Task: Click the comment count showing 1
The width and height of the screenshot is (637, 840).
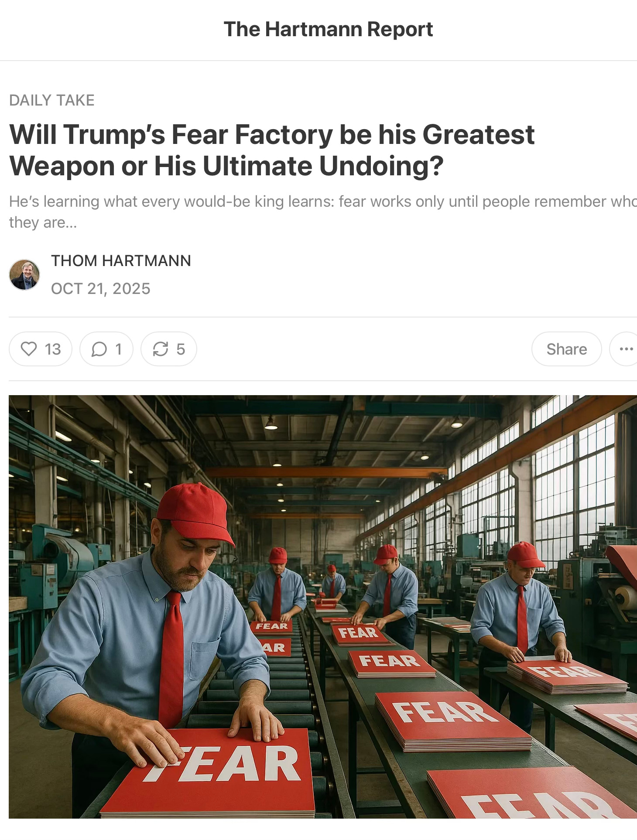Action: tap(118, 349)
